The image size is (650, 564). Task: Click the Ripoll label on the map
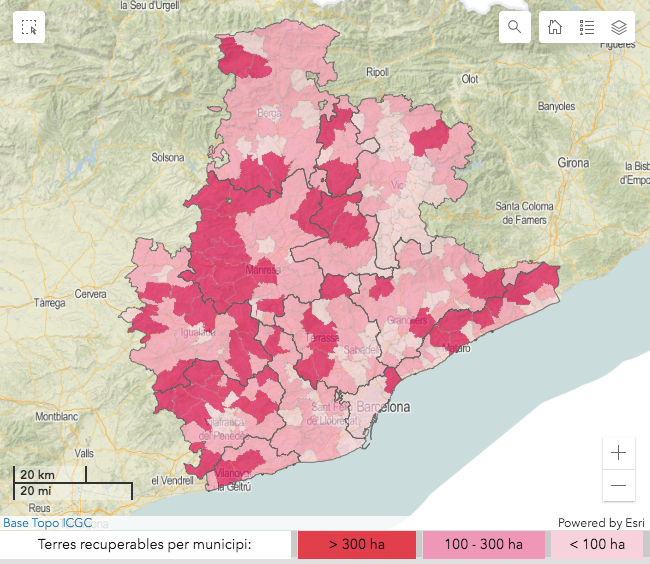coord(377,72)
